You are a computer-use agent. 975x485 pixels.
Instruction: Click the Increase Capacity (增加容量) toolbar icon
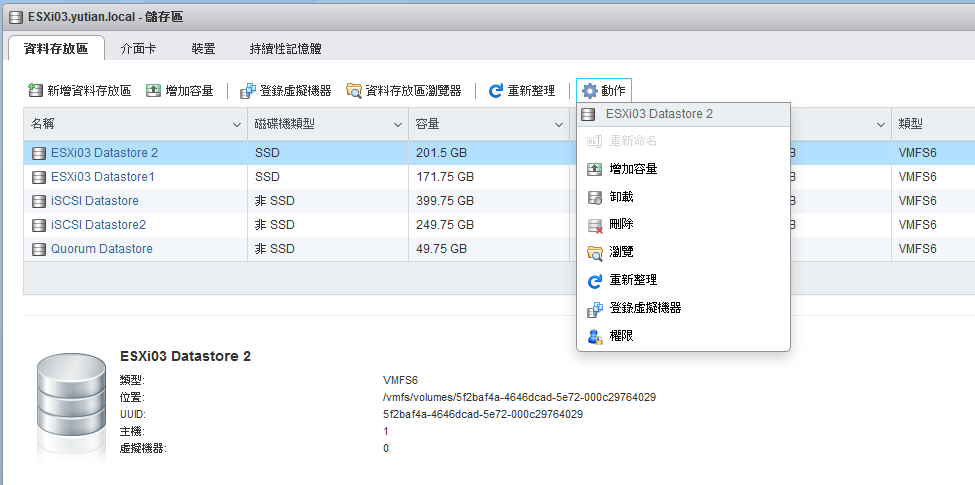[153, 91]
